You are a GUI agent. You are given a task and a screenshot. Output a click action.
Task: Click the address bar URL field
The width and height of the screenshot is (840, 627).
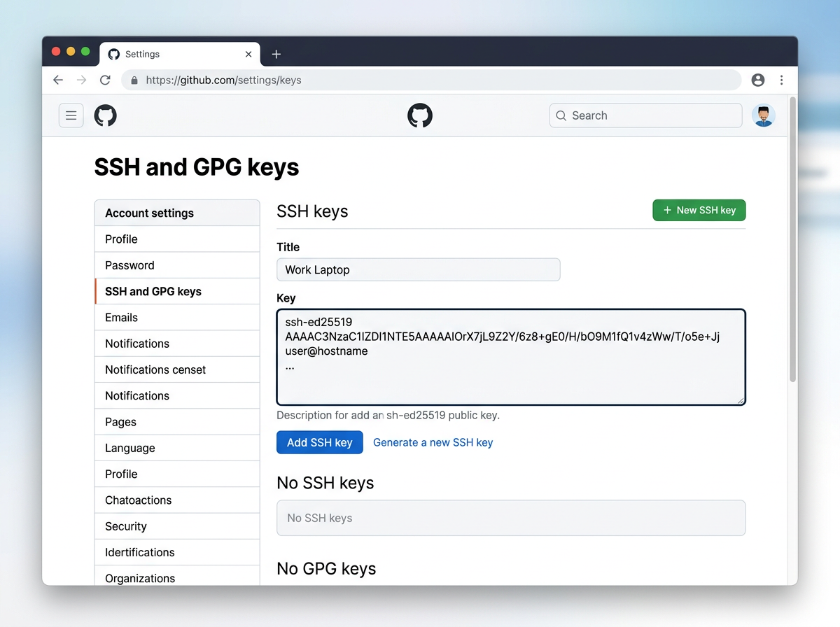431,80
